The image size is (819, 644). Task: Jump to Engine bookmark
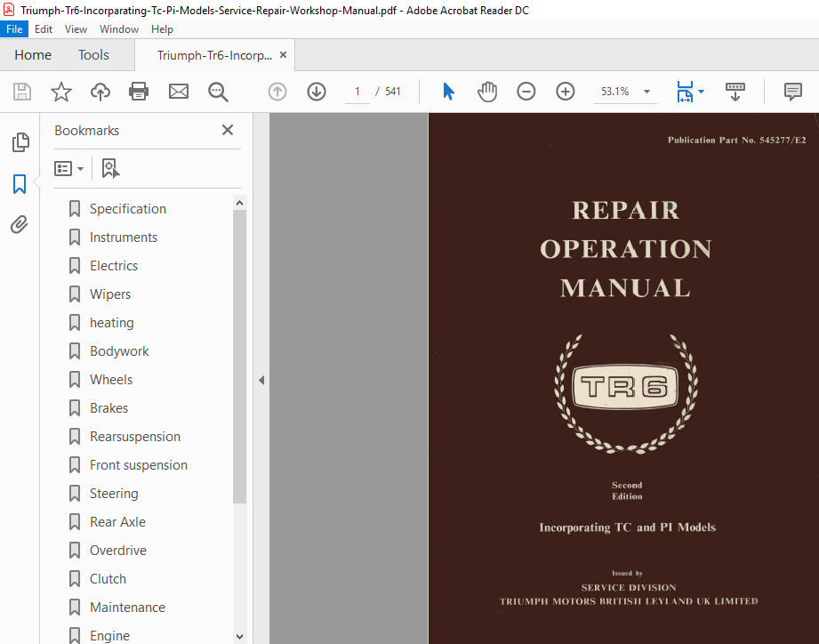[x=109, y=636]
